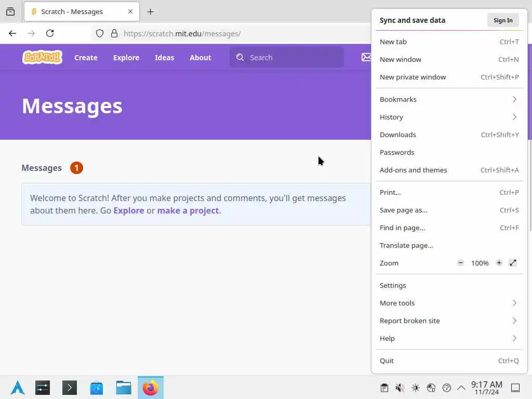Screen dimensions: 532x399
Task: Click the site security padlock icon
Action: click(x=114, y=33)
